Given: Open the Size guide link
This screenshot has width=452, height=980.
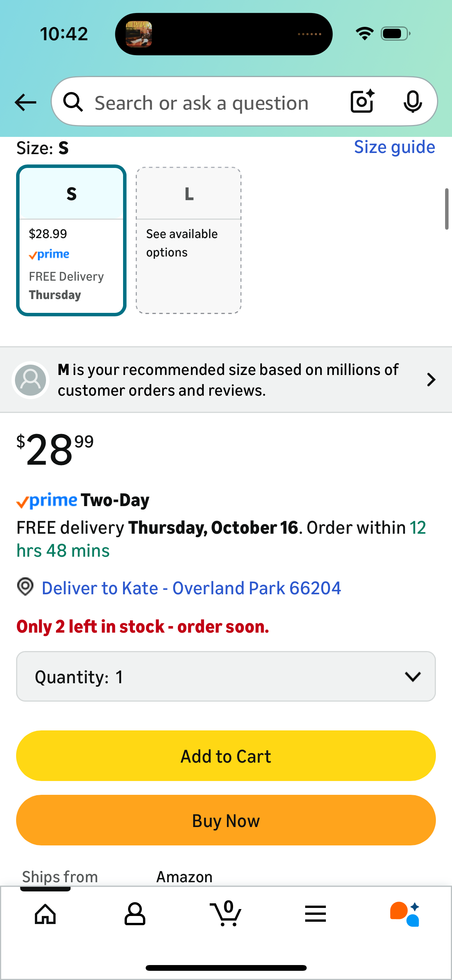Looking at the screenshot, I should click(394, 147).
